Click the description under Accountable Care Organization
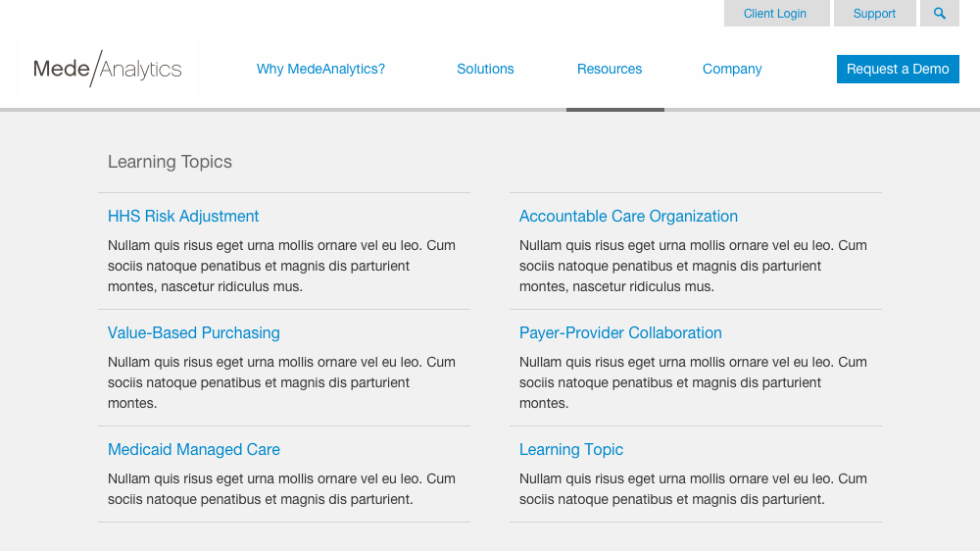The image size is (980, 551). click(x=693, y=266)
